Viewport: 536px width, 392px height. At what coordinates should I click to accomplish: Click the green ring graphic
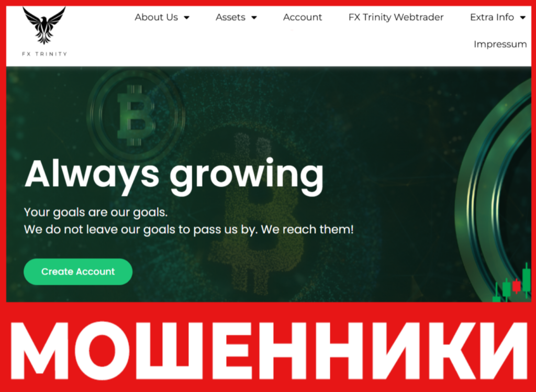point(494,192)
